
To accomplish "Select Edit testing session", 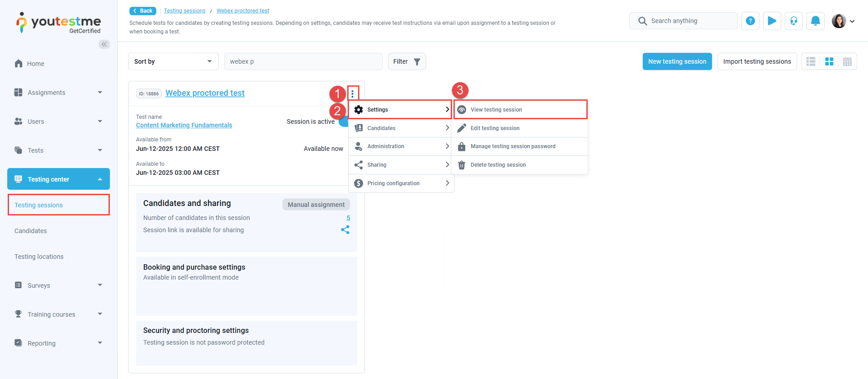I will 520,128.
